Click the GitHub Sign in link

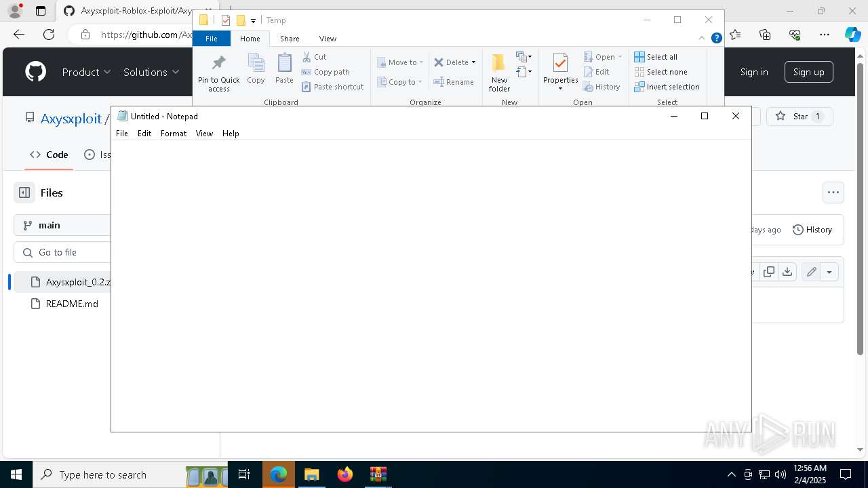pyautogui.click(x=754, y=72)
